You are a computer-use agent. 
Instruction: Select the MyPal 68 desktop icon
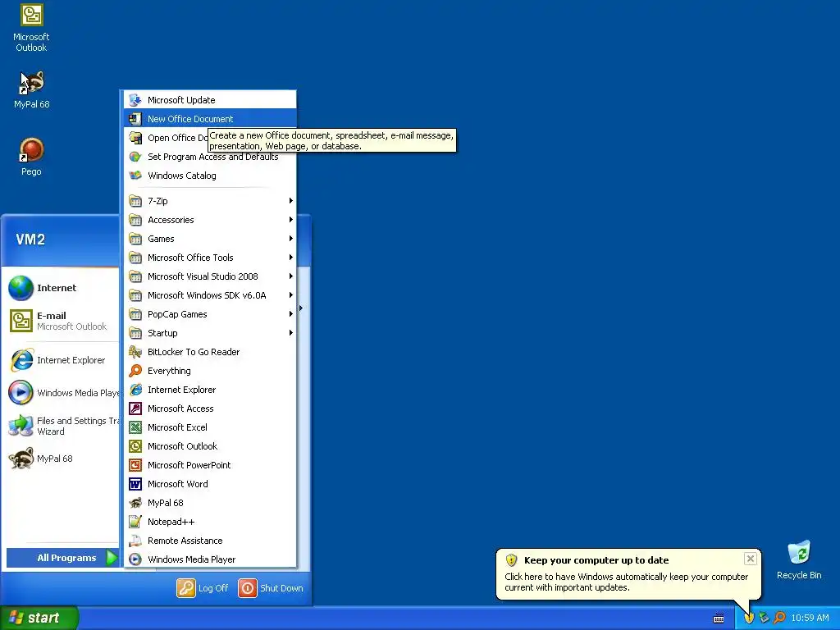(x=31, y=89)
